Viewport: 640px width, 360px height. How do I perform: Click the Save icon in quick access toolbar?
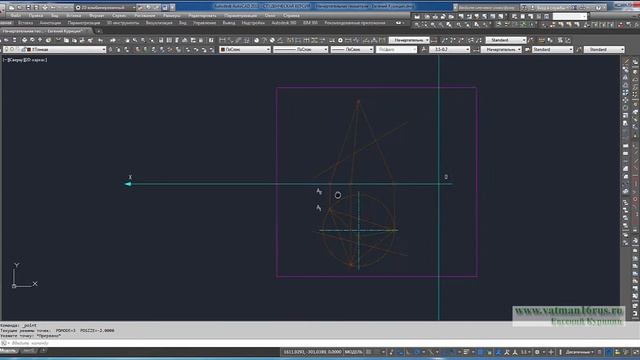click(29, 7)
